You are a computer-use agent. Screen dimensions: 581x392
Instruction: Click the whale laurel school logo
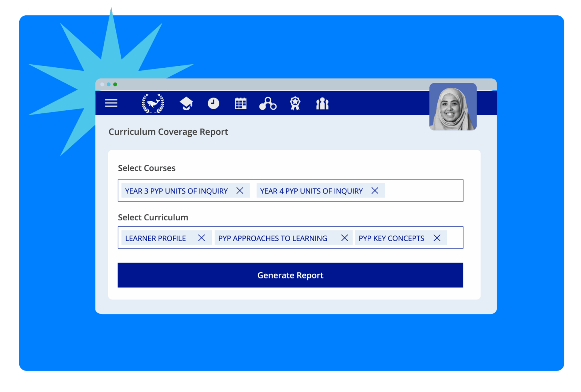[x=153, y=103]
